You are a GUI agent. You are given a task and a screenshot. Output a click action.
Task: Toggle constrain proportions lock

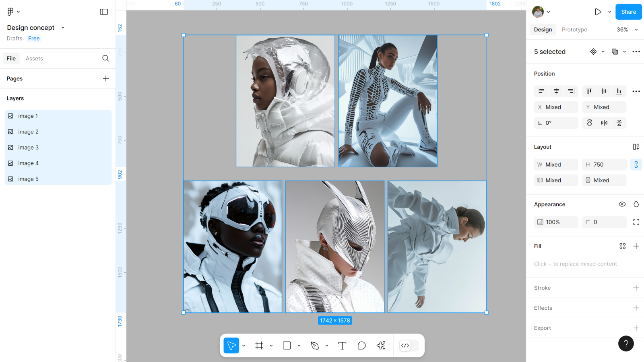pyautogui.click(x=636, y=165)
